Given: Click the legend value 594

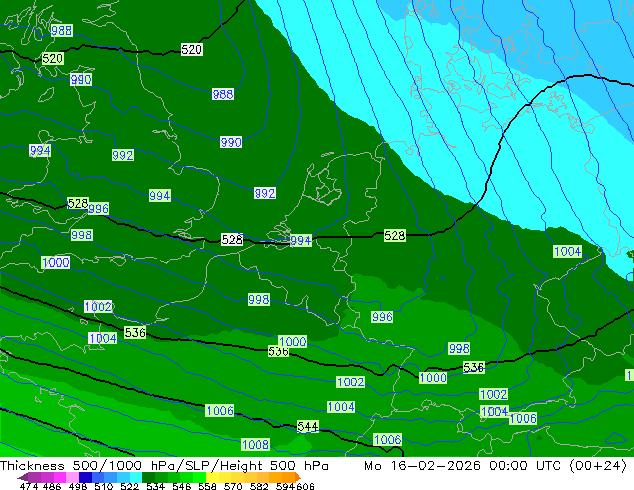Looking at the screenshot, I should (285, 486).
